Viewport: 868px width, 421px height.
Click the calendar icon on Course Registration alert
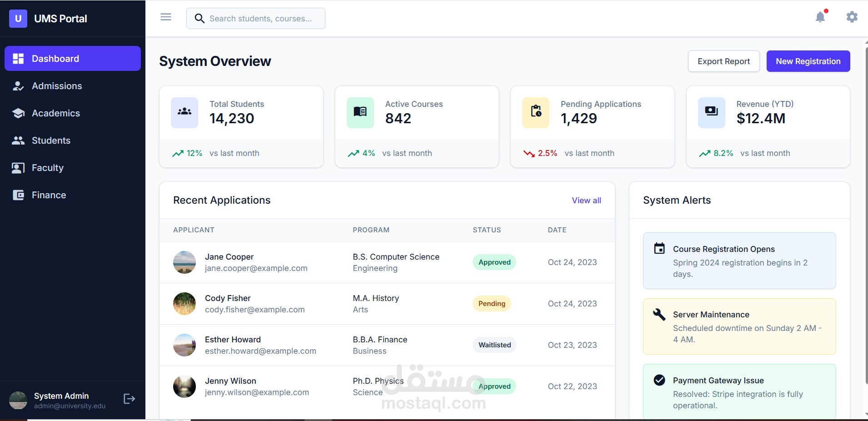[x=659, y=248]
